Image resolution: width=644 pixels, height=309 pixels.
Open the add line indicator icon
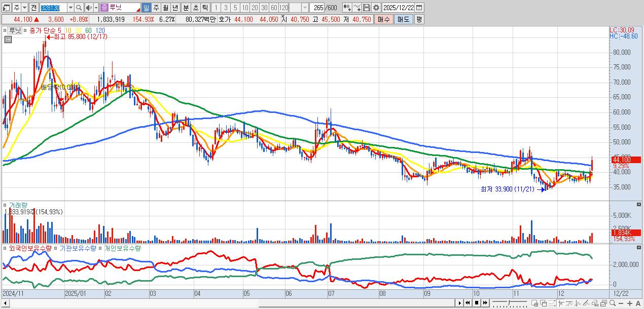coord(357,8)
